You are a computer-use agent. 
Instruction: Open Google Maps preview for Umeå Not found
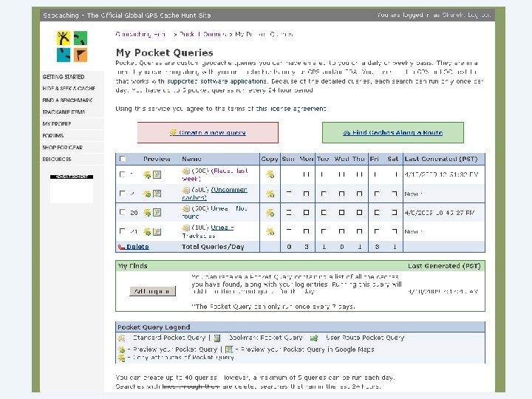tap(157, 213)
